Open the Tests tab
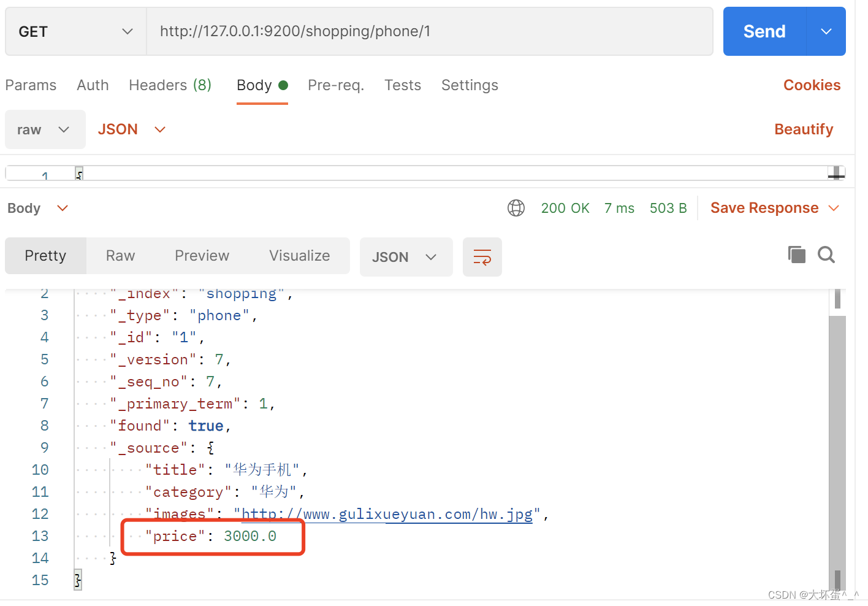Viewport: 868px width, 606px height. pos(403,85)
